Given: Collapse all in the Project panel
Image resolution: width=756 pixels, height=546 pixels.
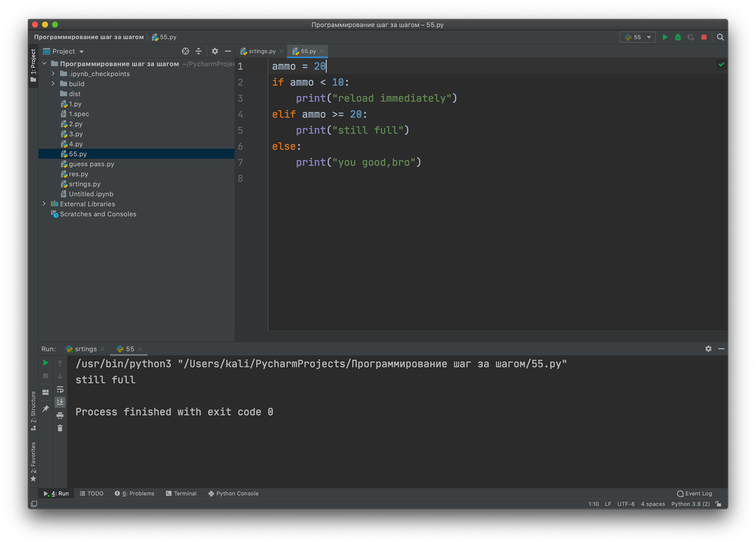Looking at the screenshot, I should pos(198,51).
